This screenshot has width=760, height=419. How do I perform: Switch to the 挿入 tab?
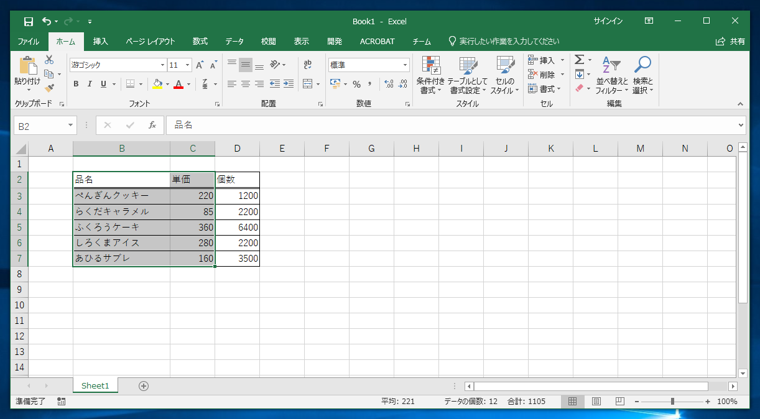coord(101,42)
